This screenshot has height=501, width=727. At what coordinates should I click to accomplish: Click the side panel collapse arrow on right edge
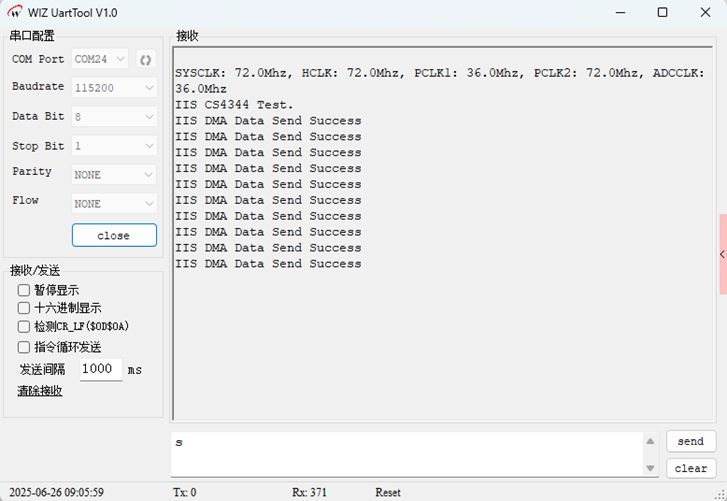tap(722, 255)
